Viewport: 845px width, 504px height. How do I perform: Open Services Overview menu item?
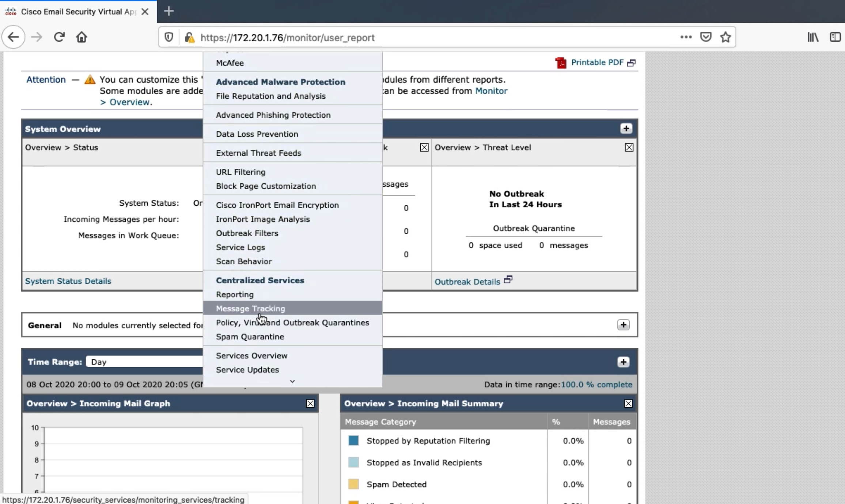[x=293, y=356]
